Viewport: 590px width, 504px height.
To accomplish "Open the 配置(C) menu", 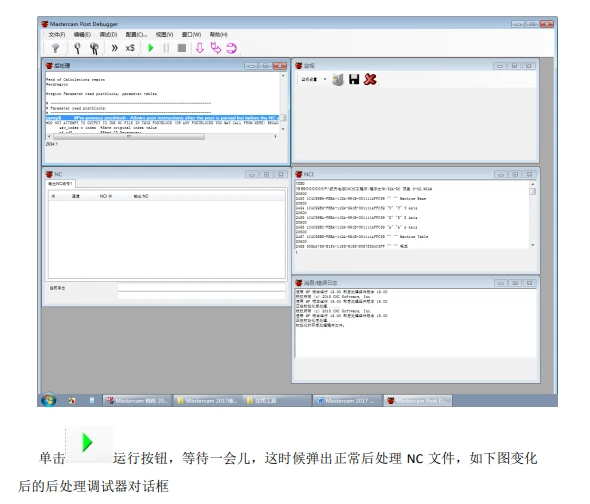I will point(136,35).
